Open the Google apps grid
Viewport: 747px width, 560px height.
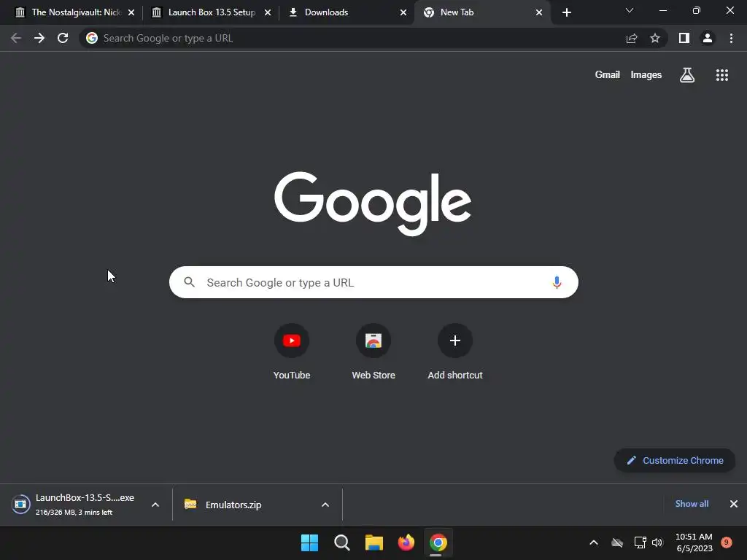click(722, 75)
